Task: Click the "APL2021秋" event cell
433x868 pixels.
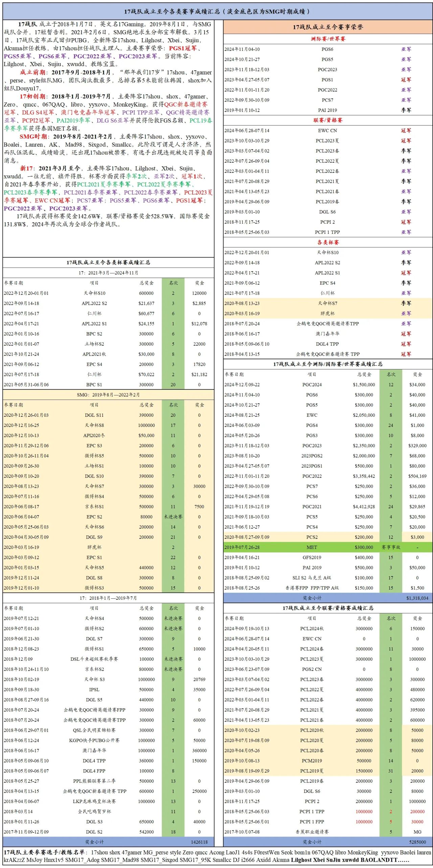Action: pos(94,354)
